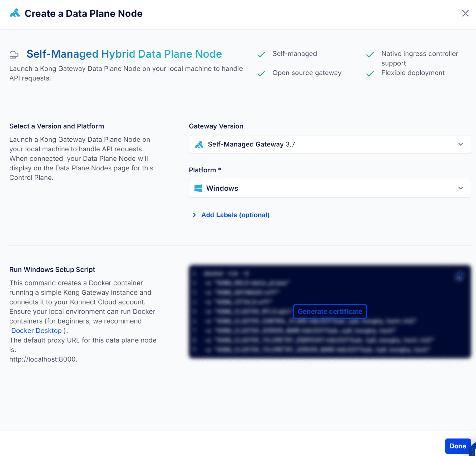This screenshot has width=476, height=456.
Task: Open the Platform dropdown showing Windows
Action: coord(330,188)
